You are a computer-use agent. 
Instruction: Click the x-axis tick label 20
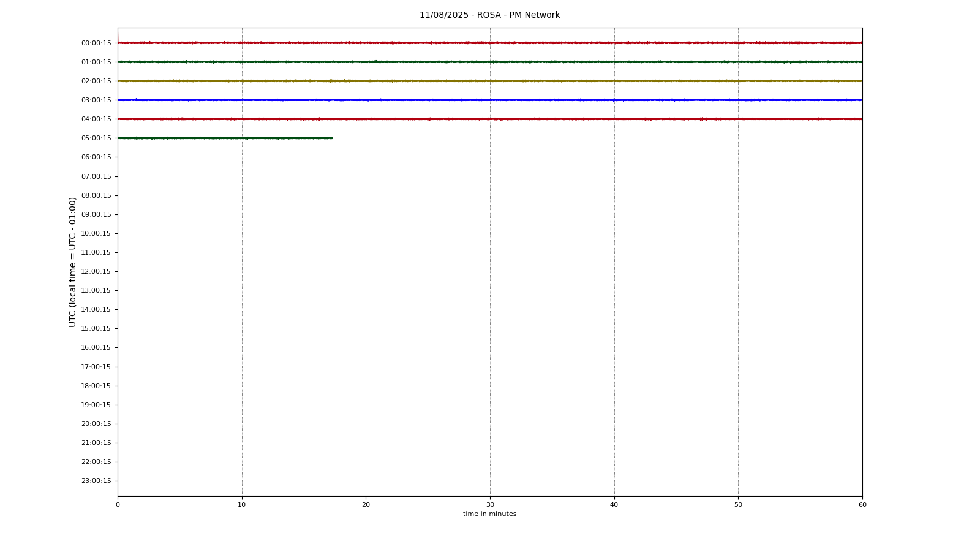coord(366,505)
